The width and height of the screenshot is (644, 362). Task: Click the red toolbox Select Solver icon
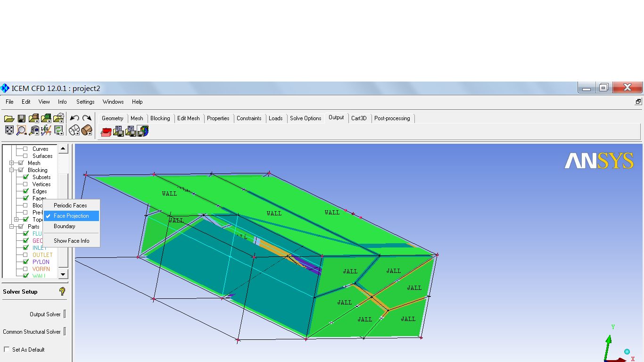point(106,132)
